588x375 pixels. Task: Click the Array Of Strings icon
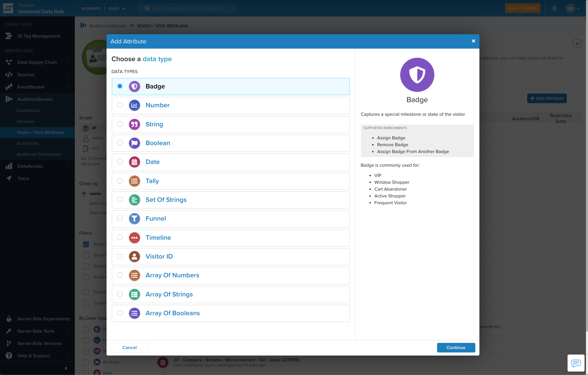click(x=135, y=294)
